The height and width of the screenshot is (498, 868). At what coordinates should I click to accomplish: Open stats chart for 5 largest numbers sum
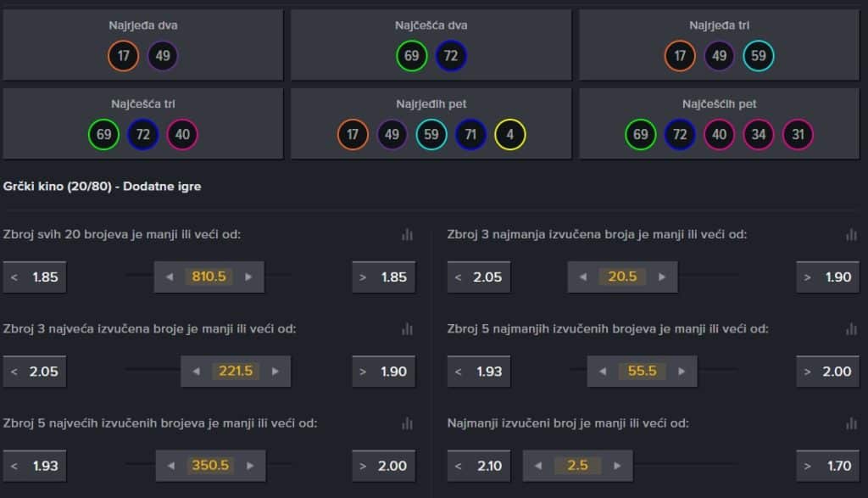coord(407,422)
